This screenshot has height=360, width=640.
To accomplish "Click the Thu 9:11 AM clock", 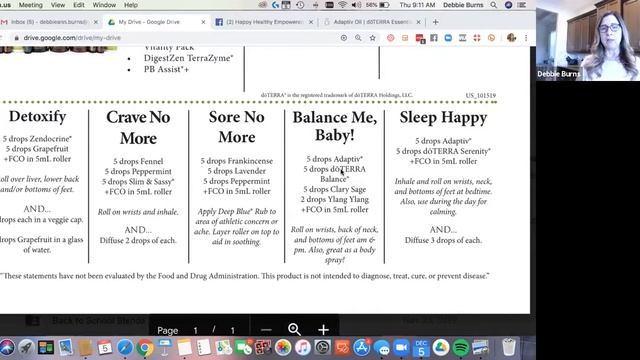I will pos(417,5).
